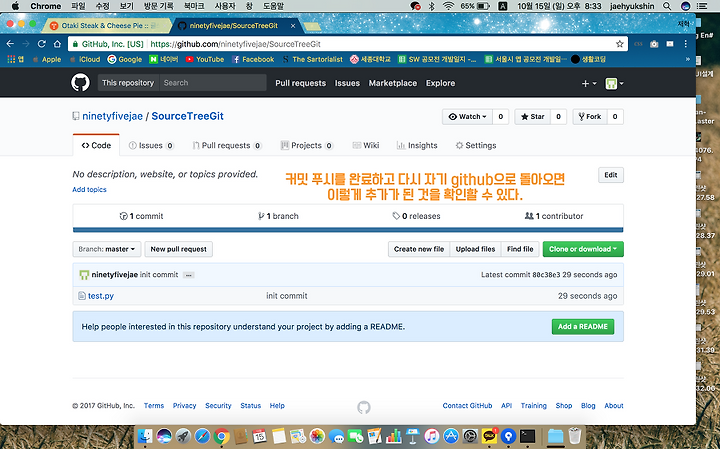The width and height of the screenshot is (720, 449).
Task: Open the Insights tab
Action: point(417,146)
